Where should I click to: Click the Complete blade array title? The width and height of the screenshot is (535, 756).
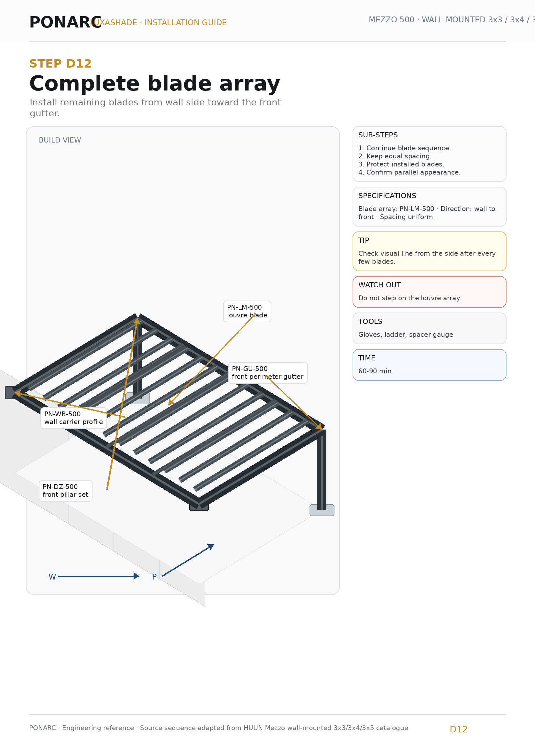(x=155, y=83)
